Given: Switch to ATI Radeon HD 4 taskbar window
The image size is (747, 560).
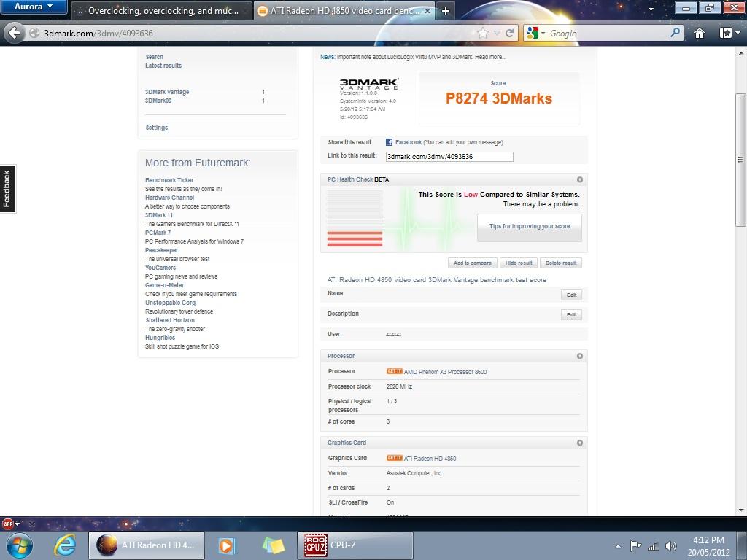Looking at the screenshot, I should (x=146, y=545).
